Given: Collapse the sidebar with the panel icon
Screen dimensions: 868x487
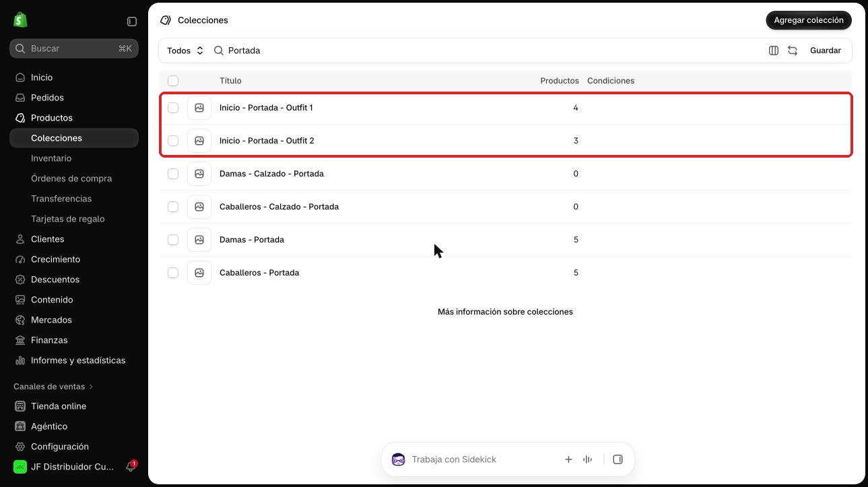Looking at the screenshot, I should pos(132,22).
